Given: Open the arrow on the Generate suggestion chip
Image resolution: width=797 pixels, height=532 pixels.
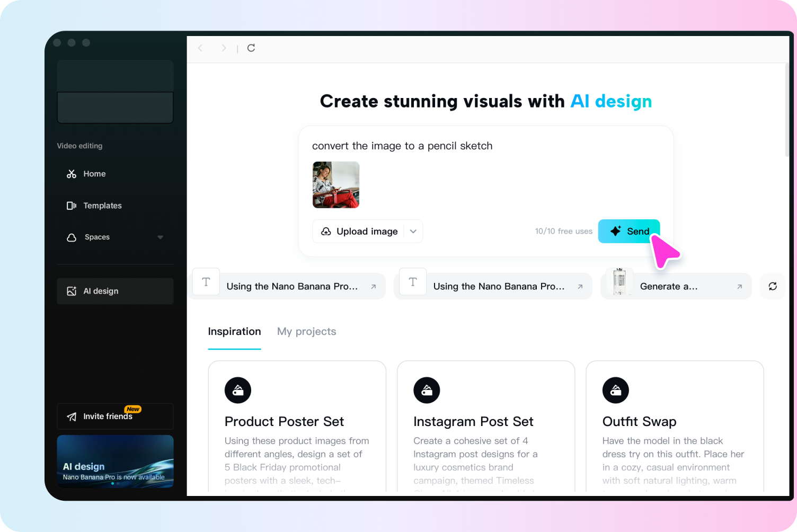Looking at the screenshot, I should click(x=739, y=286).
